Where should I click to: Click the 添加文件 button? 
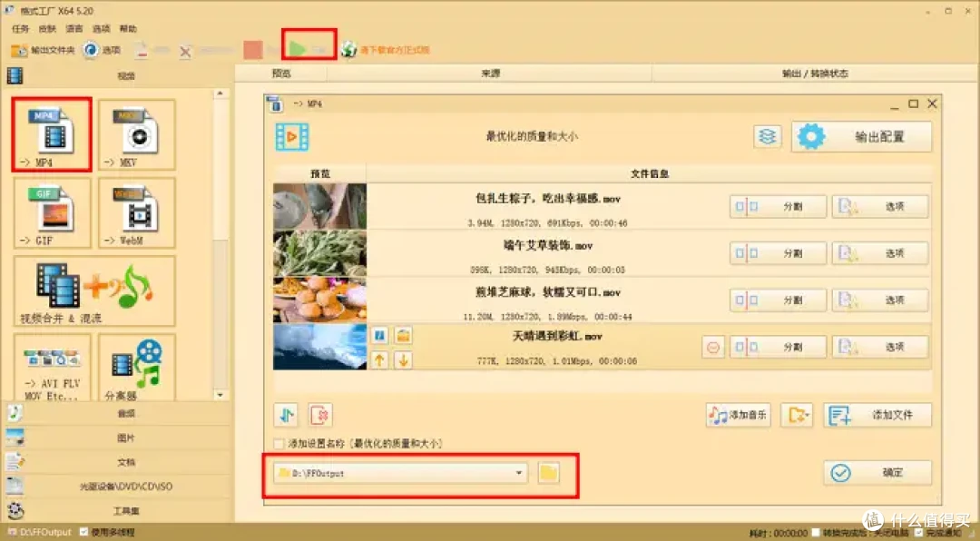click(877, 415)
